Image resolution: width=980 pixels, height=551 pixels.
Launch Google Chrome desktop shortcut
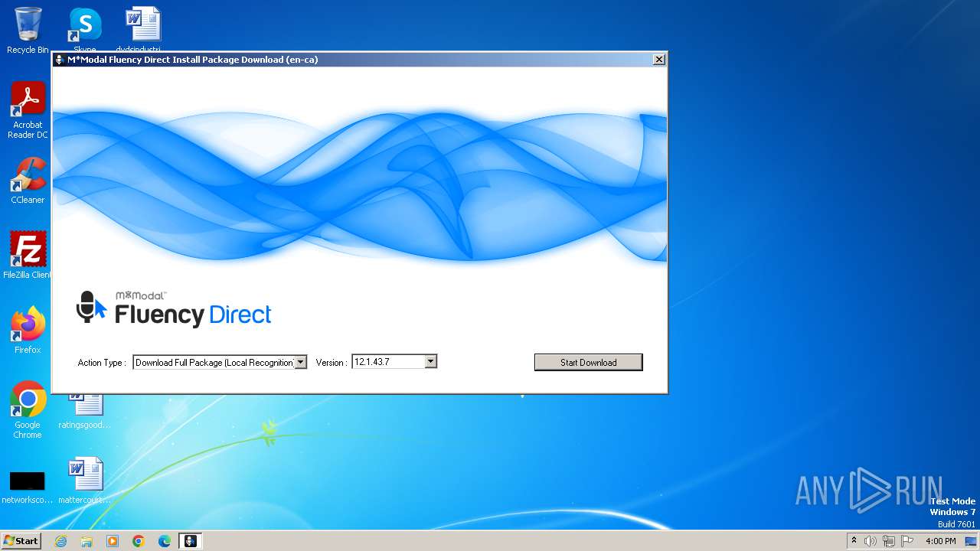coord(28,410)
